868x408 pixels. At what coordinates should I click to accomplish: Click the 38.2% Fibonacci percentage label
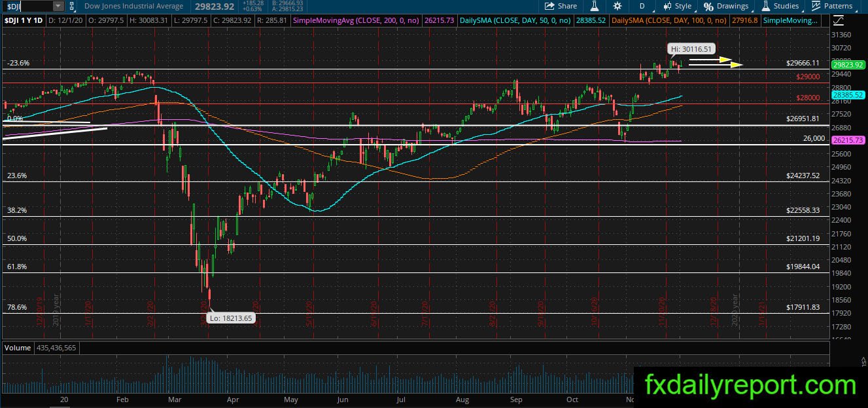[x=16, y=210]
